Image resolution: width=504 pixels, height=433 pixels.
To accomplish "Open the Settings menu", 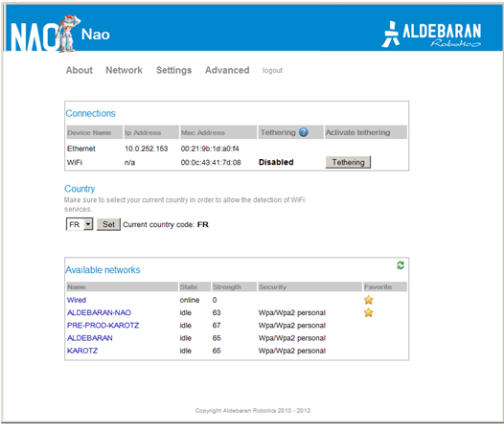I will click(x=173, y=70).
